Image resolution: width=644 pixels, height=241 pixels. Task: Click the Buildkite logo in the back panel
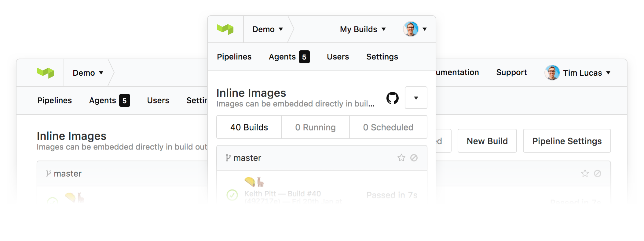point(46,73)
